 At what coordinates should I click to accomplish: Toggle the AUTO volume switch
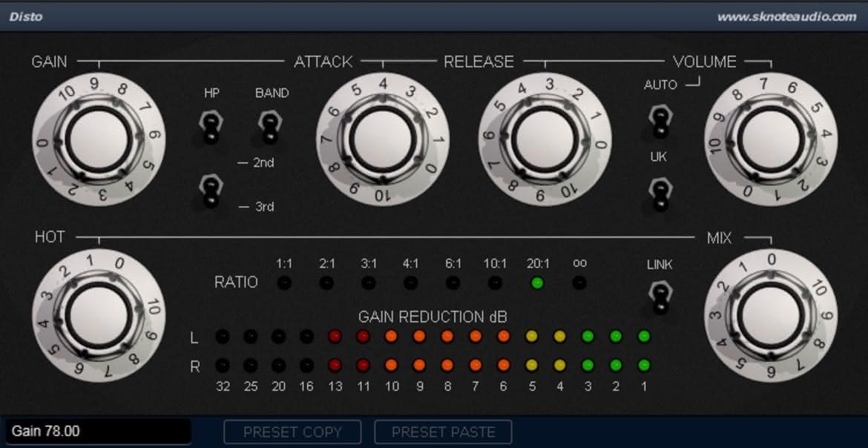660,120
